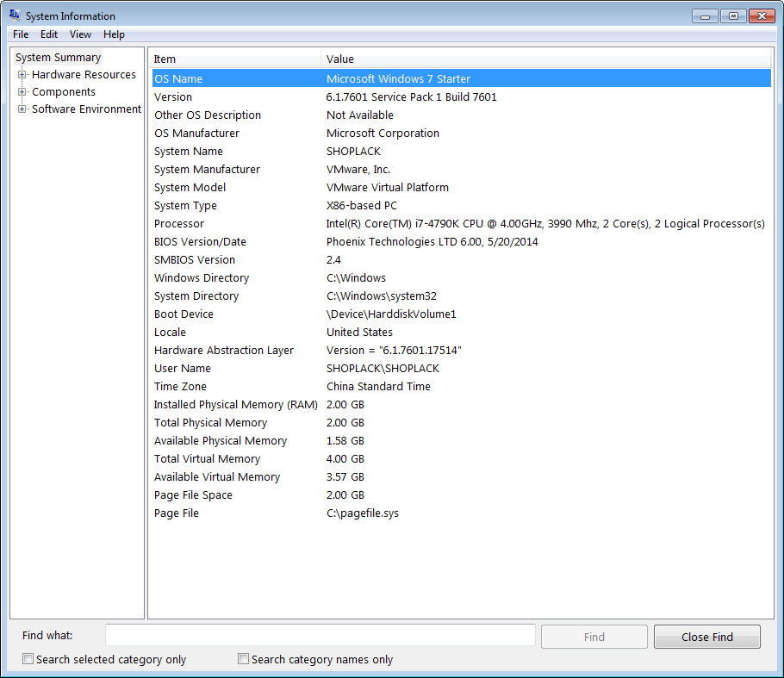Click the China Standard Time value
This screenshot has width=784, height=678.
[x=378, y=387]
